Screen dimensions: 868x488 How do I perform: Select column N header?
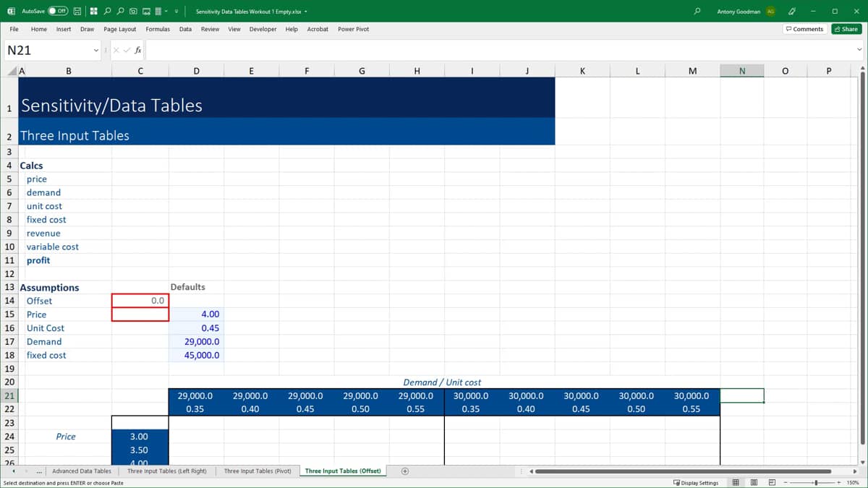click(742, 71)
